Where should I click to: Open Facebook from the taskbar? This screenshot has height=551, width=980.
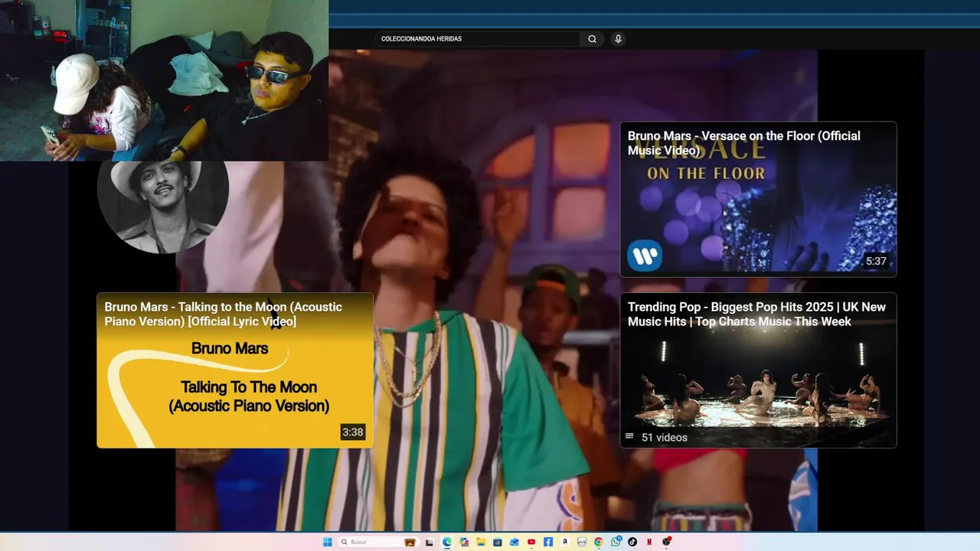click(548, 542)
